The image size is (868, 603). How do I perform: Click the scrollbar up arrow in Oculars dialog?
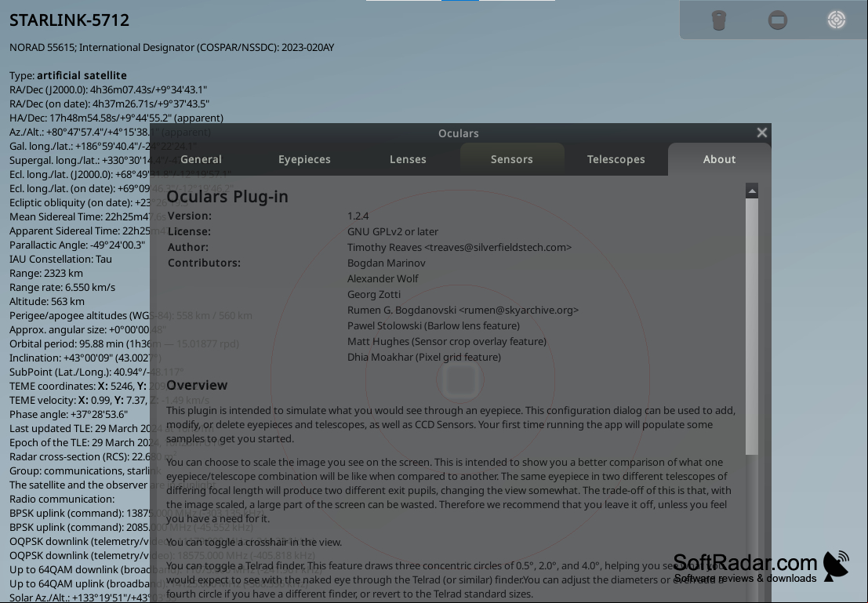[752, 191]
